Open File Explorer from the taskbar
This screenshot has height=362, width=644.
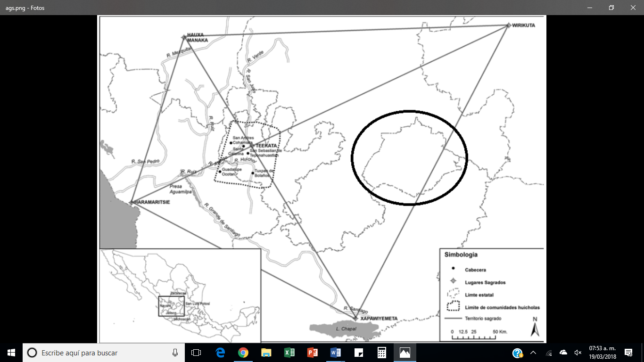[266, 353]
